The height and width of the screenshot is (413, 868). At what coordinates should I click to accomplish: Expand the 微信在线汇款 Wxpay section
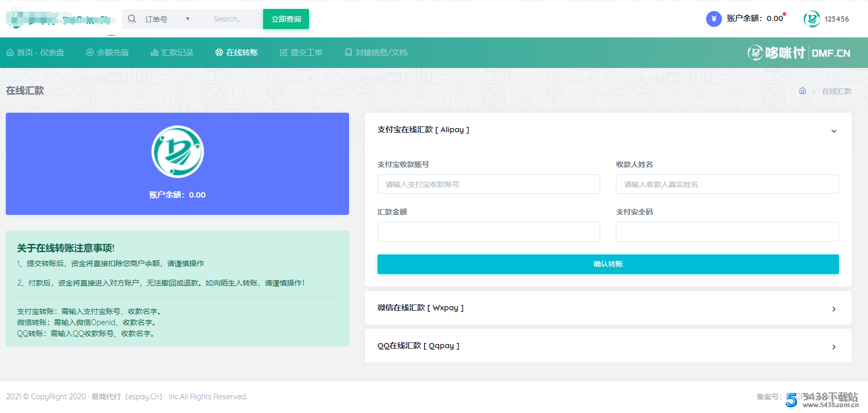click(834, 309)
